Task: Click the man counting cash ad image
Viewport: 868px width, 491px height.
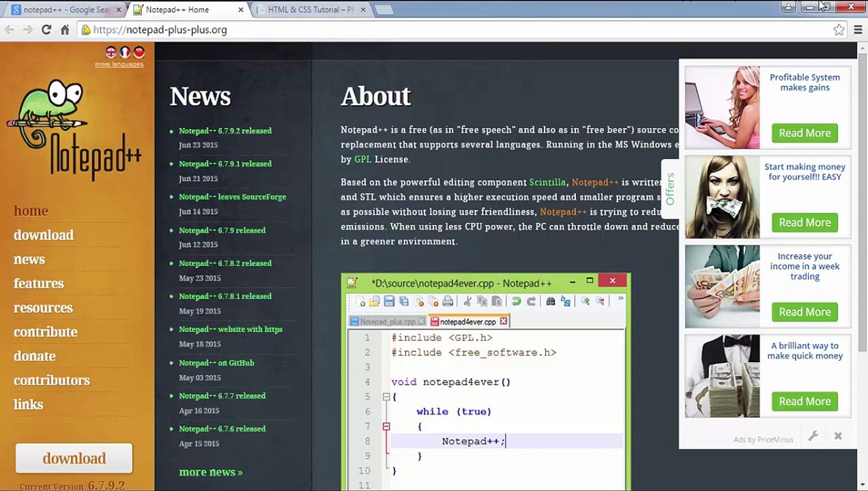Action: pyautogui.click(x=722, y=286)
